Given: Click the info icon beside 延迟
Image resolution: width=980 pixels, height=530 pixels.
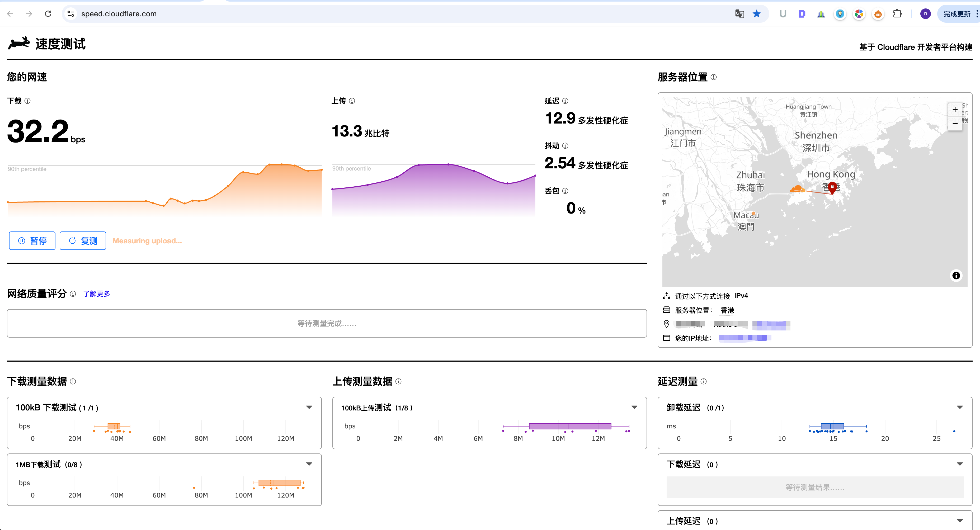Looking at the screenshot, I should point(565,101).
